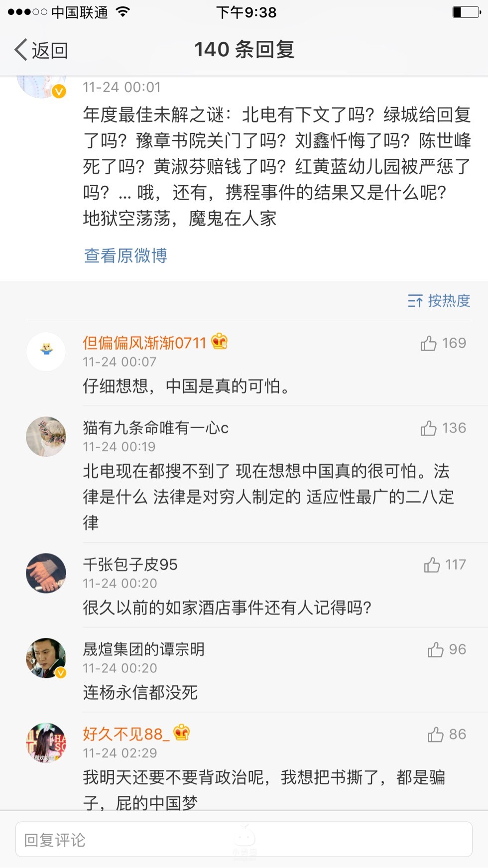
Task: Open 查看原微博 link
Action: click(x=125, y=255)
